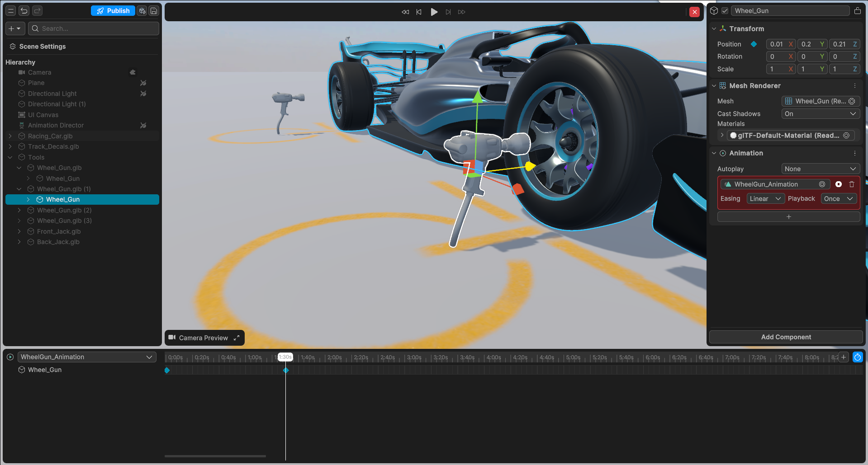Click the undo arrow icon
Image resolution: width=868 pixels, height=465 pixels.
24,11
